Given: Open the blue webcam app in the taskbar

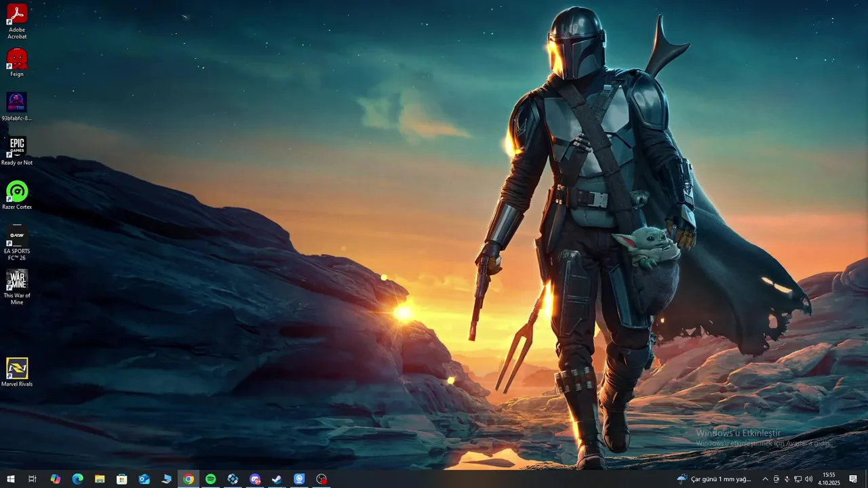Looking at the screenshot, I should 299,479.
